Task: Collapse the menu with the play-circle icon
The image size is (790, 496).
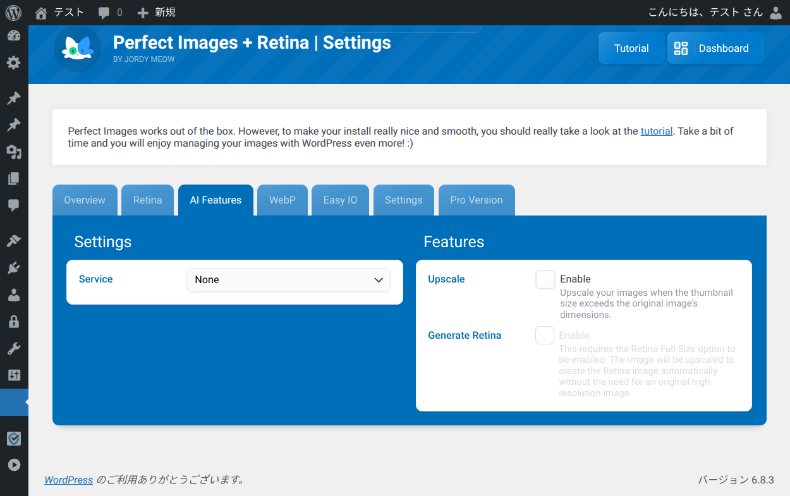Action: (14, 465)
